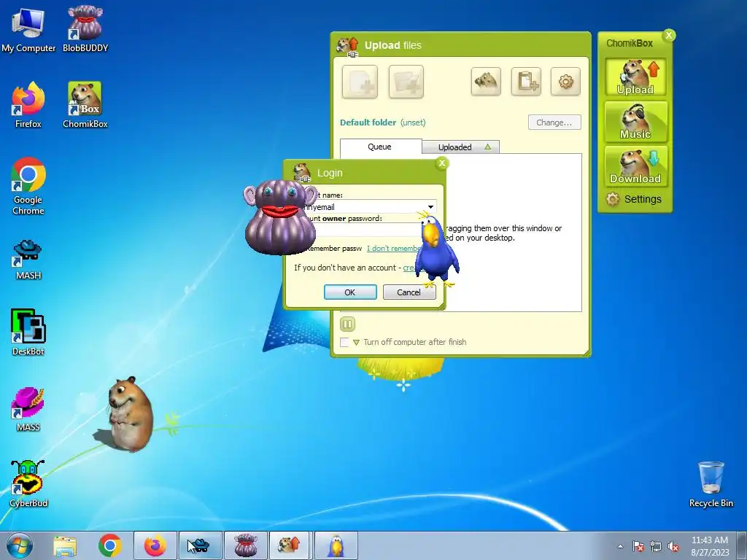Open the BlobBUDDY desktop shortcut
747x560 pixels.
click(85, 29)
